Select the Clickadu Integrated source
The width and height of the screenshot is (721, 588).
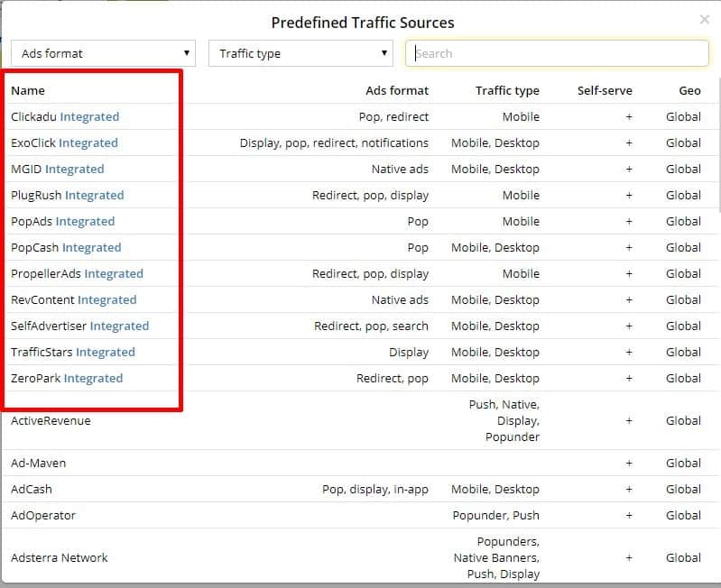tap(65, 116)
